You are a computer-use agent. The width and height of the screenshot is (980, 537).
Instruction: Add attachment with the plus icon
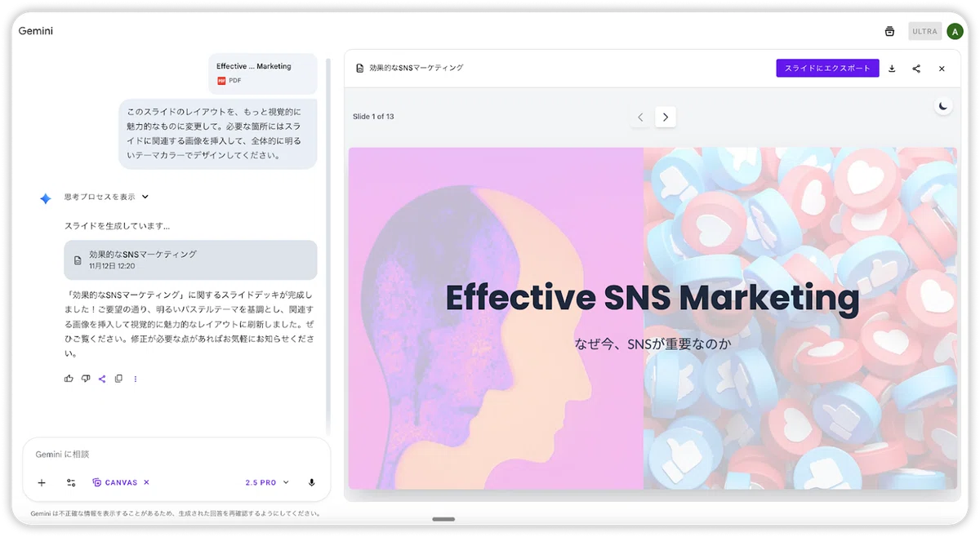pyautogui.click(x=42, y=482)
